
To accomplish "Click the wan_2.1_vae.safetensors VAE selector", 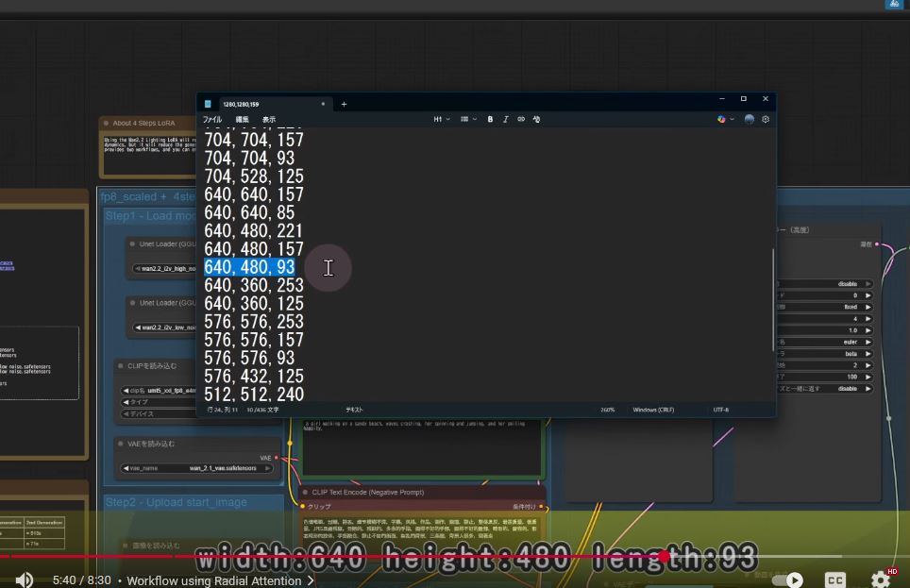I will [197, 468].
